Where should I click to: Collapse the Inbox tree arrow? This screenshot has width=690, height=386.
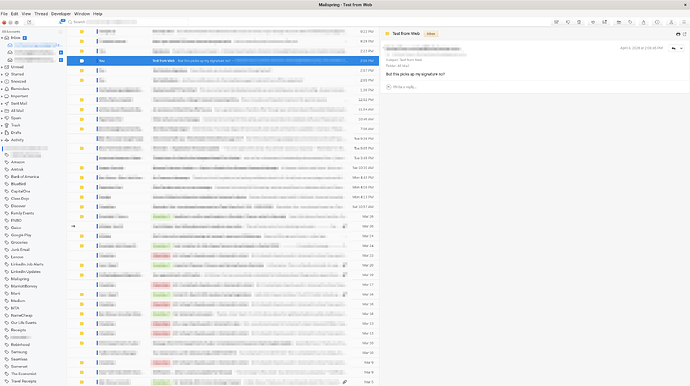2,38
